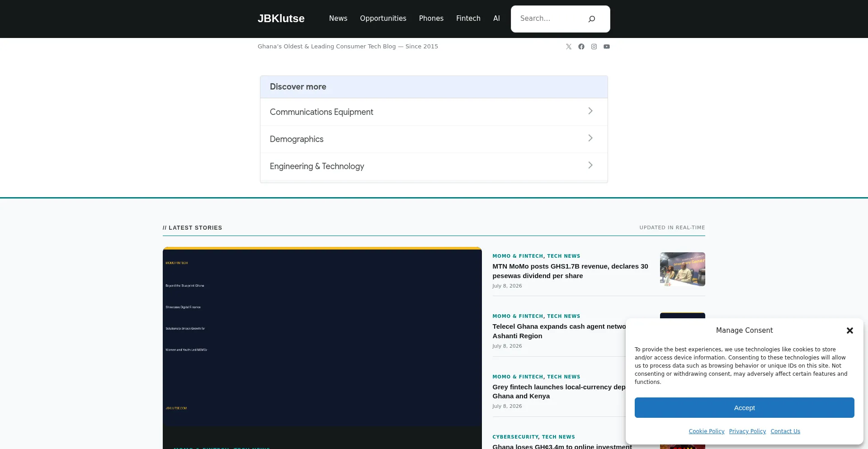Close the Manage Consent popup

coord(850,331)
